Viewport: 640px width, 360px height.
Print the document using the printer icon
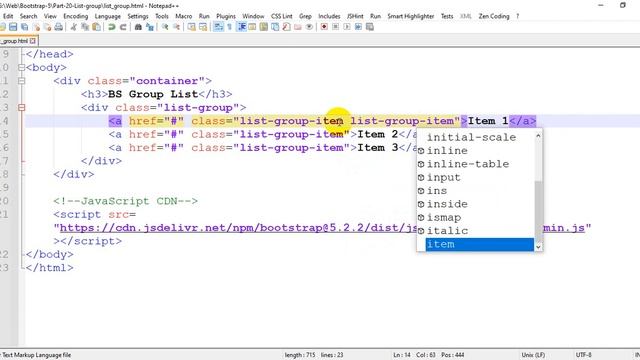click(x=58, y=27)
